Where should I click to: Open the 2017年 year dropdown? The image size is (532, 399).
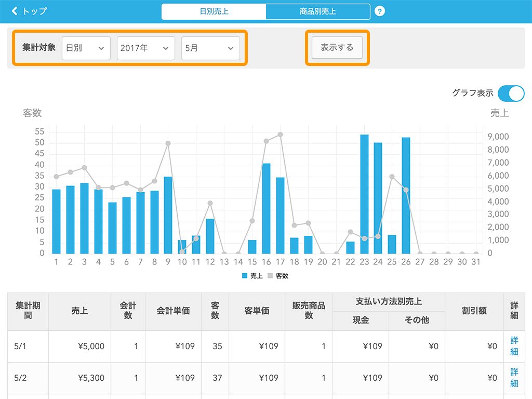[x=146, y=48]
